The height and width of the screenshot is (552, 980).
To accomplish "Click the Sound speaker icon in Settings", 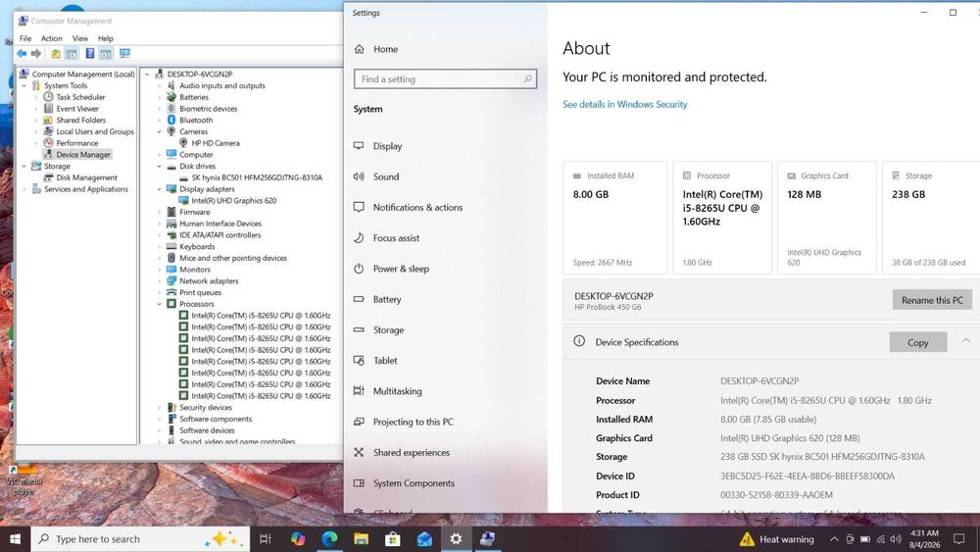I will (359, 176).
